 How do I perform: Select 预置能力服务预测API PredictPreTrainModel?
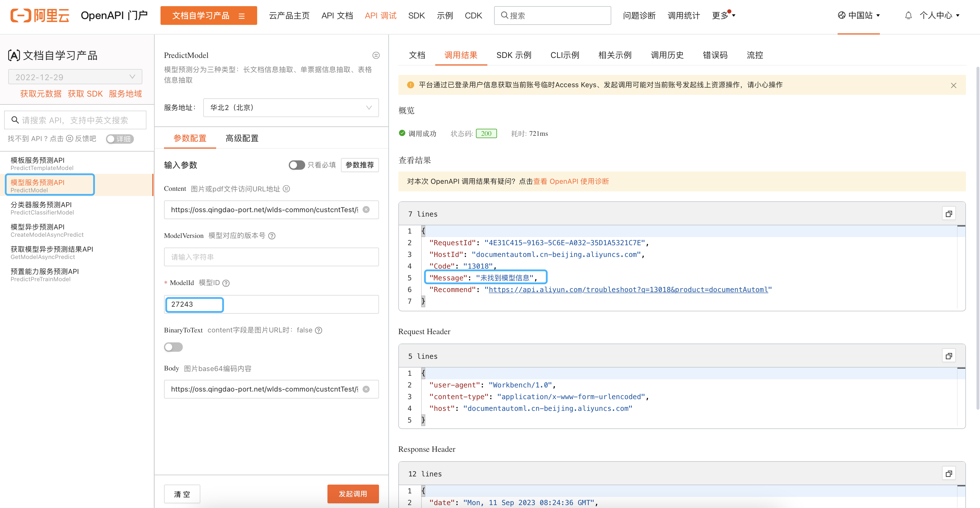point(76,275)
